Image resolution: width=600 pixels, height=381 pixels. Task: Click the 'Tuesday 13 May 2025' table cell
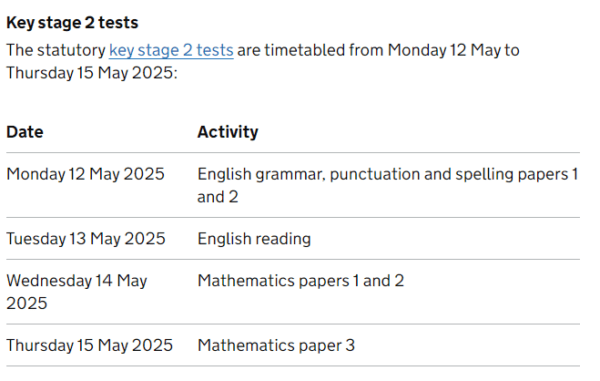pos(86,239)
